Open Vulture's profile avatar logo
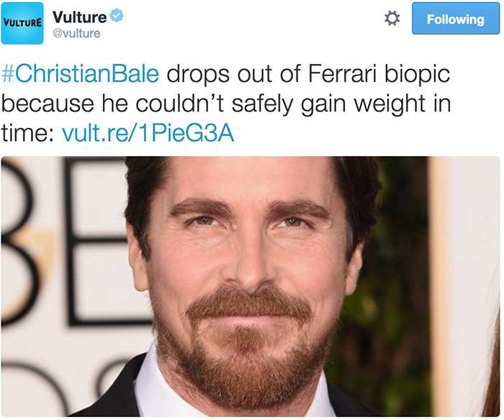The height and width of the screenshot is (420, 504). [x=22, y=23]
